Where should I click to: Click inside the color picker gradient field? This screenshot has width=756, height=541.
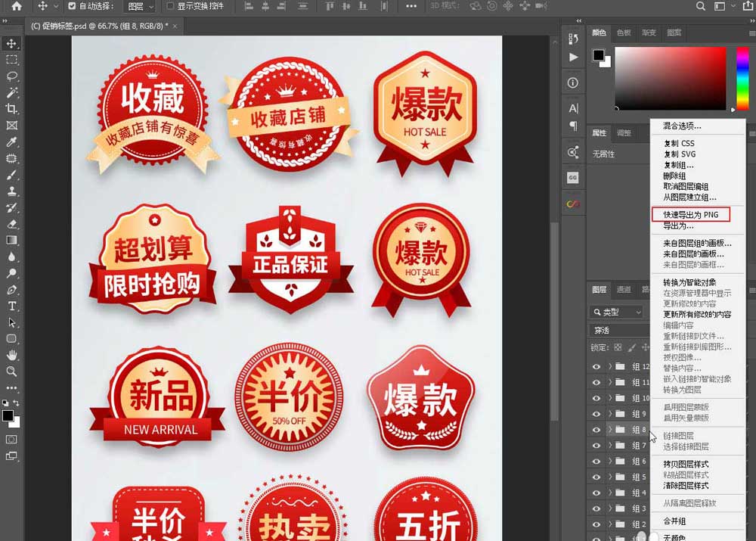point(670,78)
